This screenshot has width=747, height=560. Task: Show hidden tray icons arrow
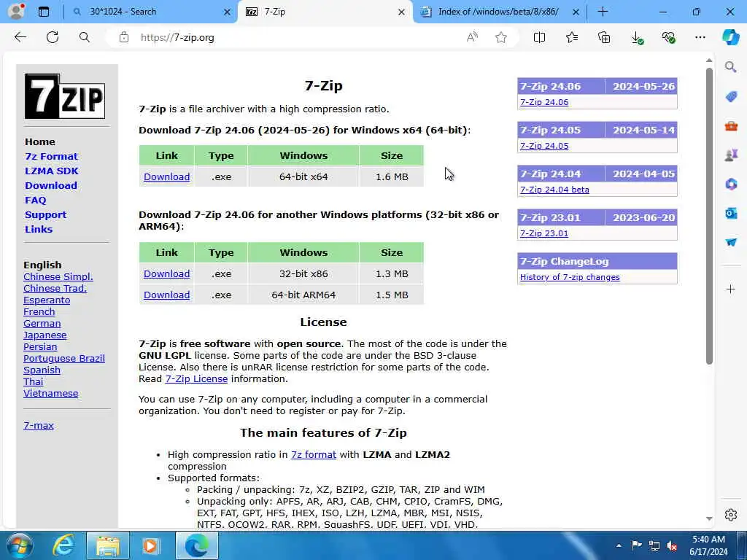click(619, 545)
